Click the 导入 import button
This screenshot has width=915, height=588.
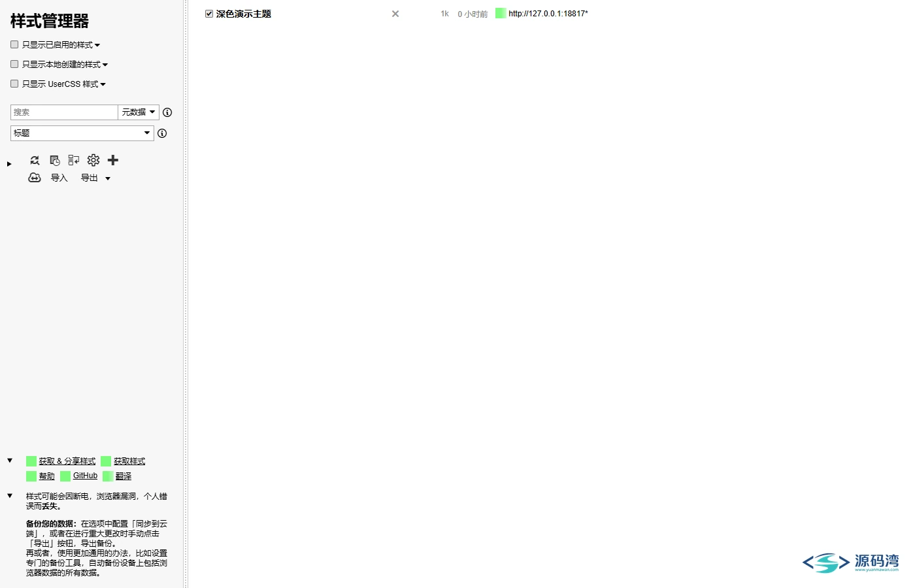tap(59, 178)
